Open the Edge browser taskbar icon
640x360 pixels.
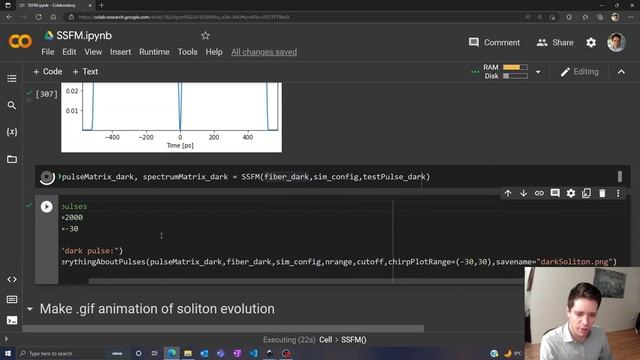pyautogui.click(x=171, y=353)
